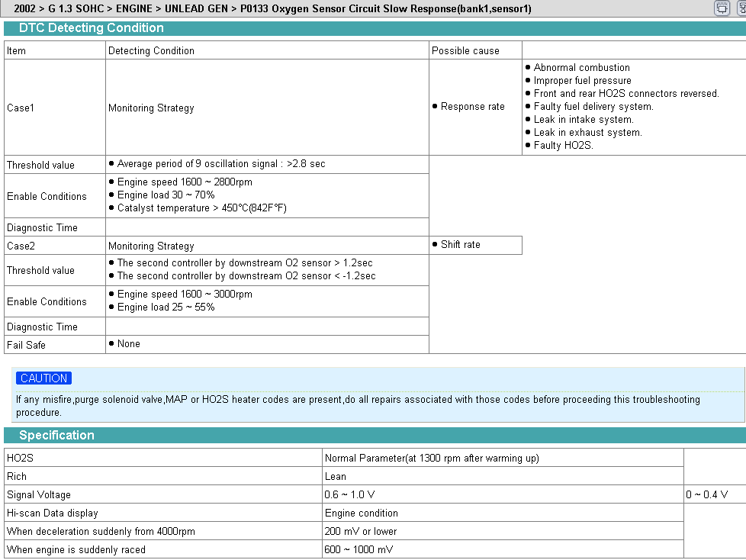Click the blue CAUTION label

44,378
